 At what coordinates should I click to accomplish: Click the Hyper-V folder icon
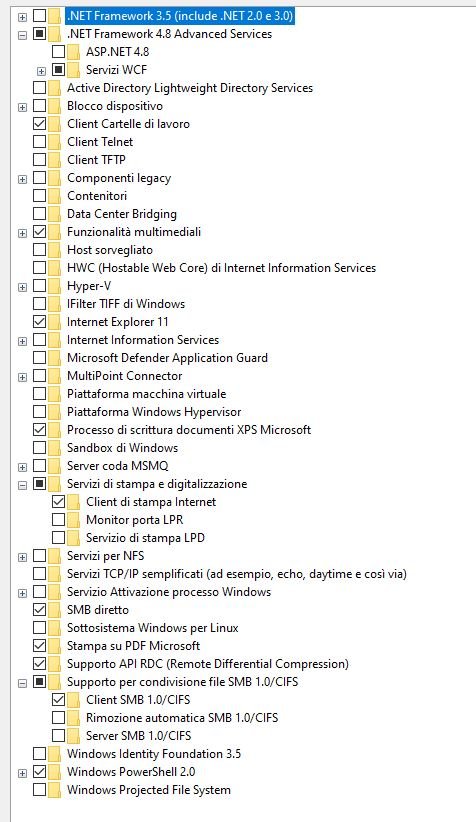(55, 286)
